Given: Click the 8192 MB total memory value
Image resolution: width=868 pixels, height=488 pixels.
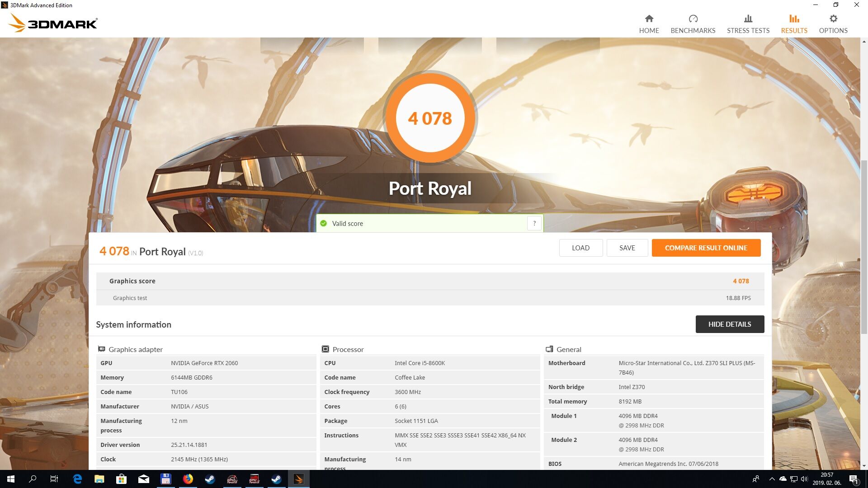Looking at the screenshot, I should point(630,401).
